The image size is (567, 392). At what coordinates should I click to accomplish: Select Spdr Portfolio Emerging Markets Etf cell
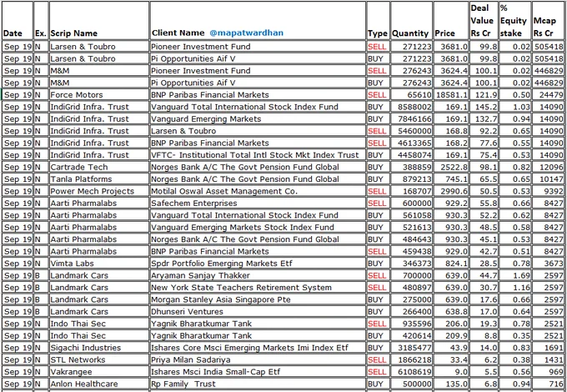258,264
